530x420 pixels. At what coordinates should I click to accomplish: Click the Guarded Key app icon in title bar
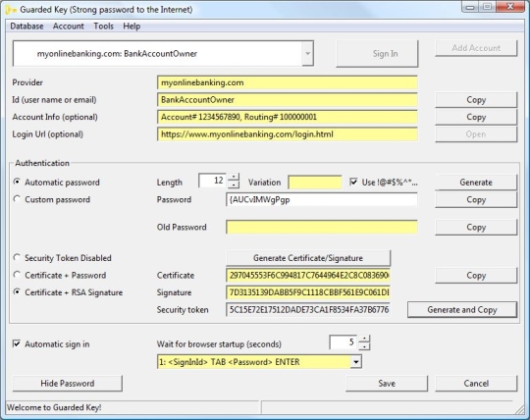tap(11, 10)
